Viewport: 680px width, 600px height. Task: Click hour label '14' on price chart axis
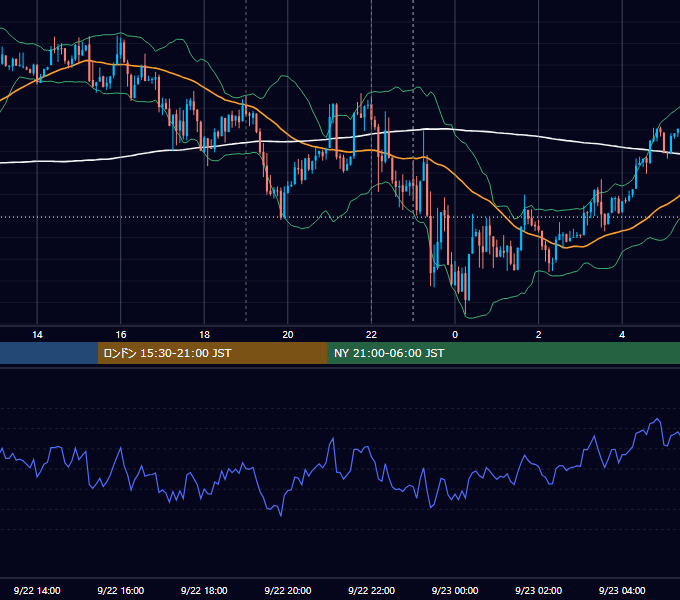click(x=37, y=335)
